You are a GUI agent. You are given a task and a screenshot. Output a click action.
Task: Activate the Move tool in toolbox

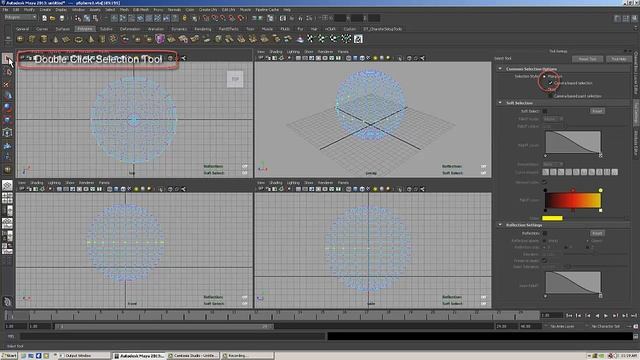click(7, 96)
